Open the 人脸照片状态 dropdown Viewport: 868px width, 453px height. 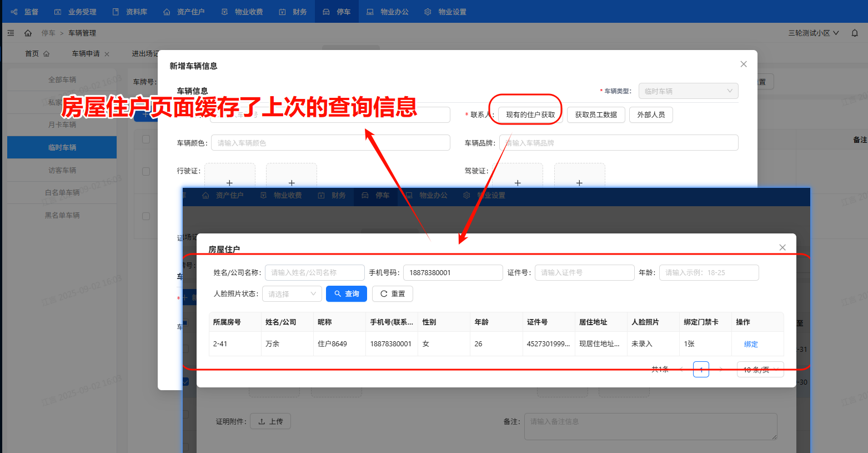click(x=292, y=294)
